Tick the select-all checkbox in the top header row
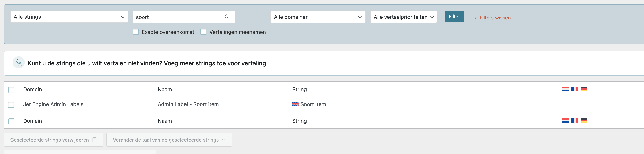Image resolution: width=644 pixels, height=154 pixels. click(11, 90)
